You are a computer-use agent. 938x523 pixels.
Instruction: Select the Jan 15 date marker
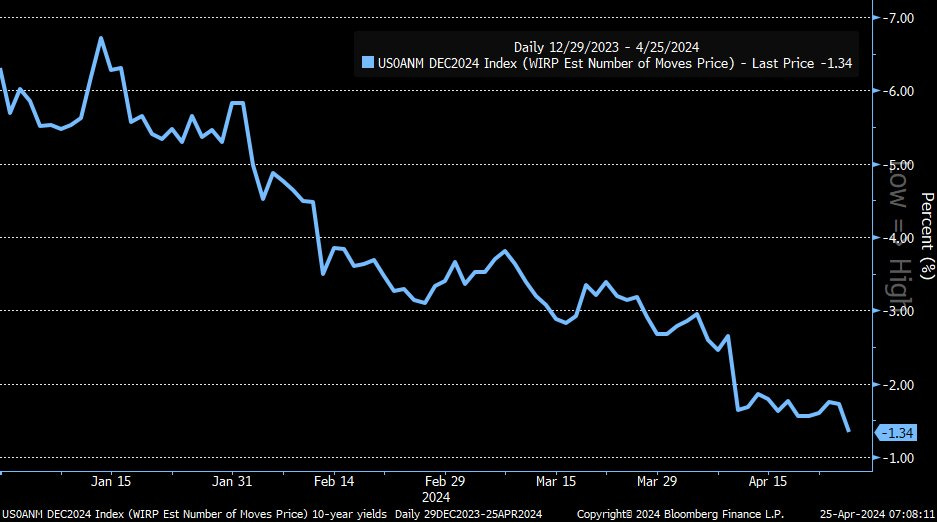click(111, 480)
